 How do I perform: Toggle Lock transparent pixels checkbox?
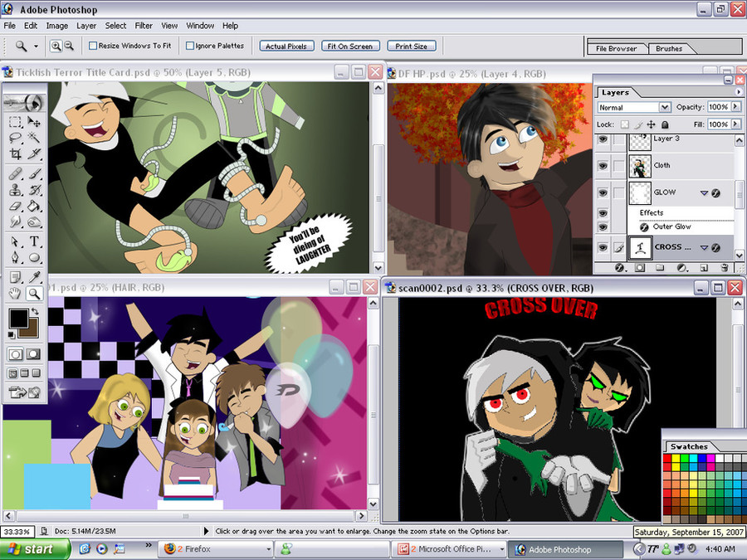click(x=624, y=124)
